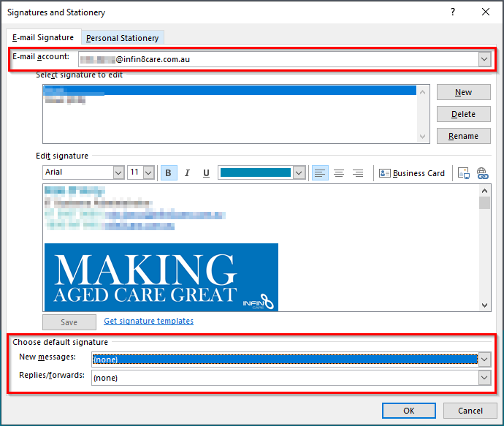Image resolution: width=504 pixels, height=426 pixels.
Task: Select the E-mail Signature tab
Action: (43, 37)
